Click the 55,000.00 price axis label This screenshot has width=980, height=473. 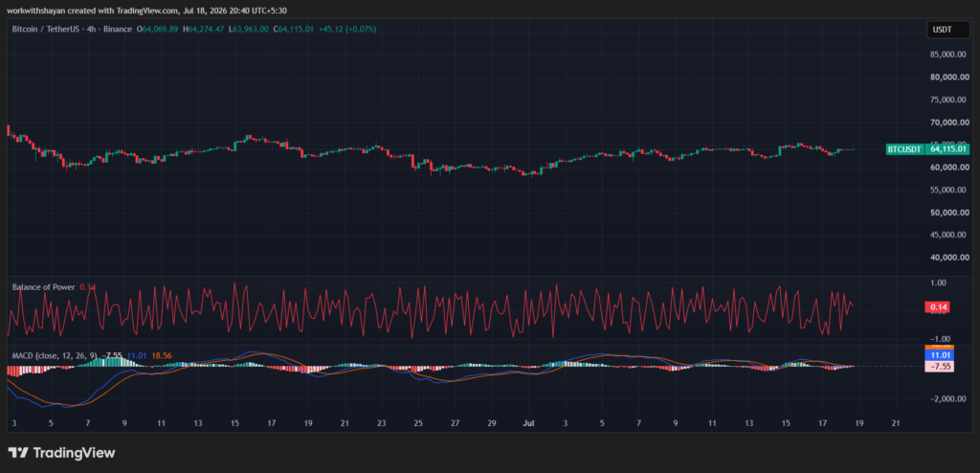coord(950,190)
